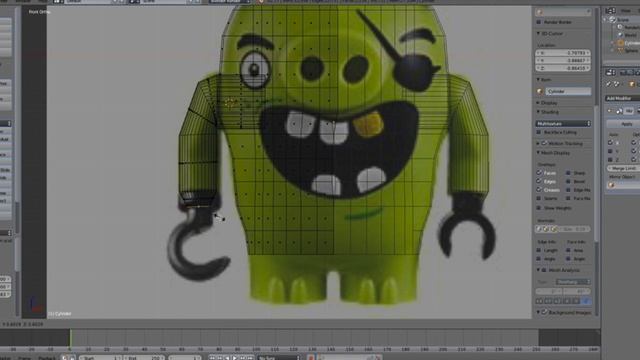
Task: Click the World icon in outliner
Action: pyautogui.click(x=620, y=35)
